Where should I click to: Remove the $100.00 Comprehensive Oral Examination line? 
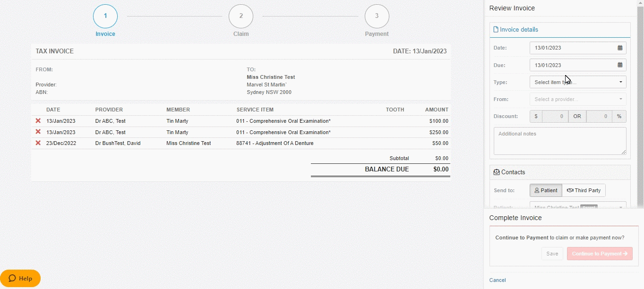click(x=38, y=121)
